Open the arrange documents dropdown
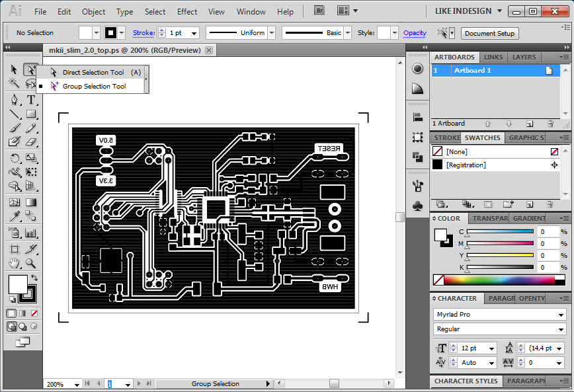Viewport: 574px width, 392px height. tap(355, 11)
